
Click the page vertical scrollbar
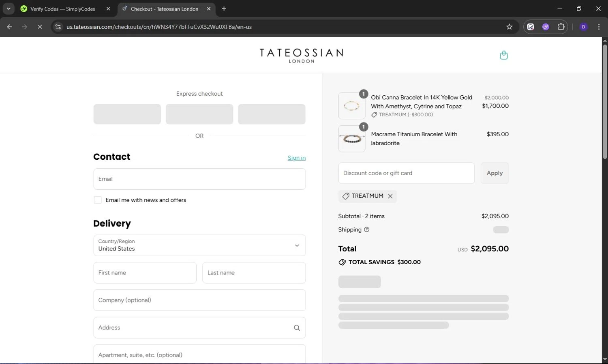tap(605, 101)
